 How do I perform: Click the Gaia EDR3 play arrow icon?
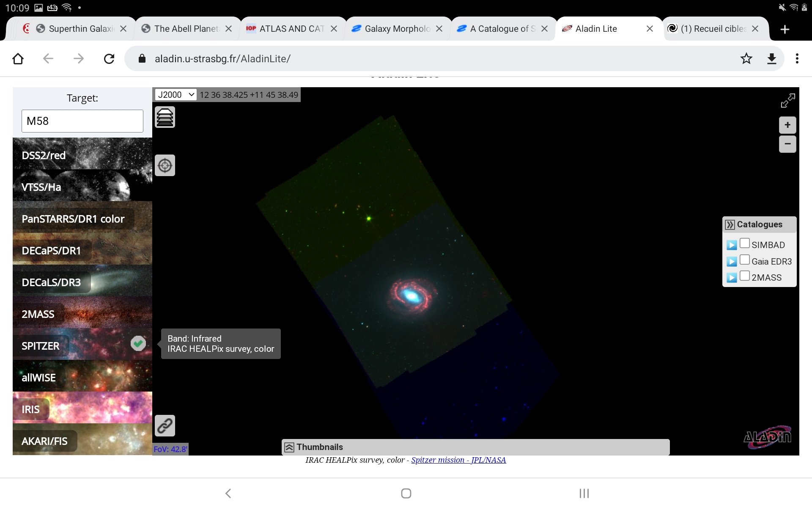pos(732,262)
